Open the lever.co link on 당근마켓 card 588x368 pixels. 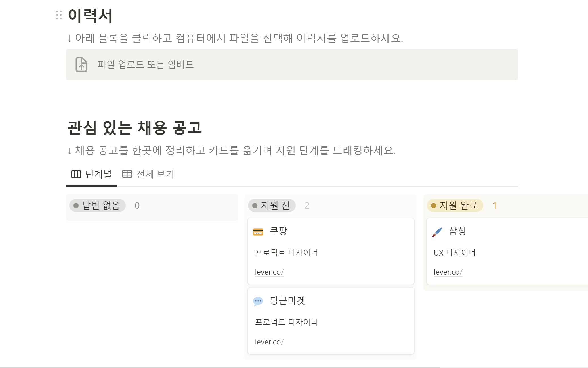269,342
